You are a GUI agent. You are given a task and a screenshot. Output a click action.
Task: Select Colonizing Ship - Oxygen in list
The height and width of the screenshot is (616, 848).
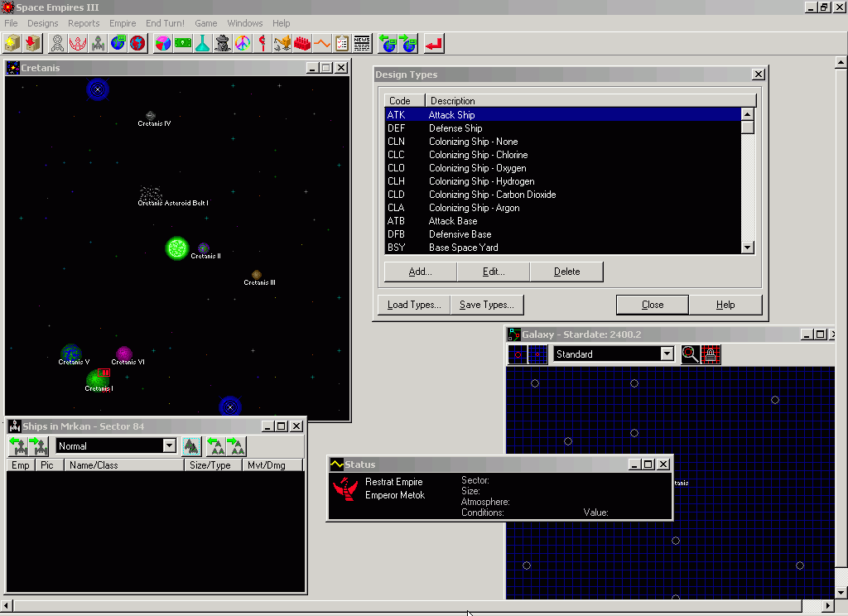[x=477, y=168]
